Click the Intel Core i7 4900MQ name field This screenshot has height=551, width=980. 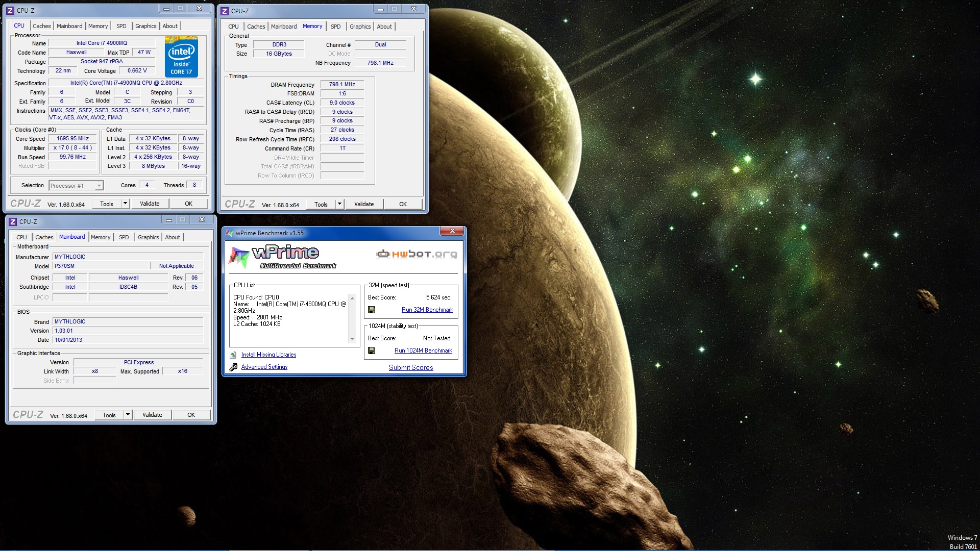(x=102, y=43)
